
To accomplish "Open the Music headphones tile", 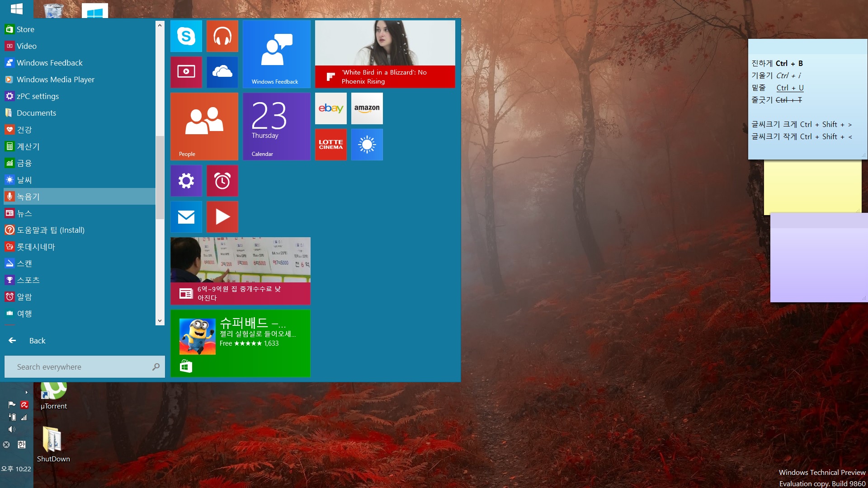I will [222, 36].
